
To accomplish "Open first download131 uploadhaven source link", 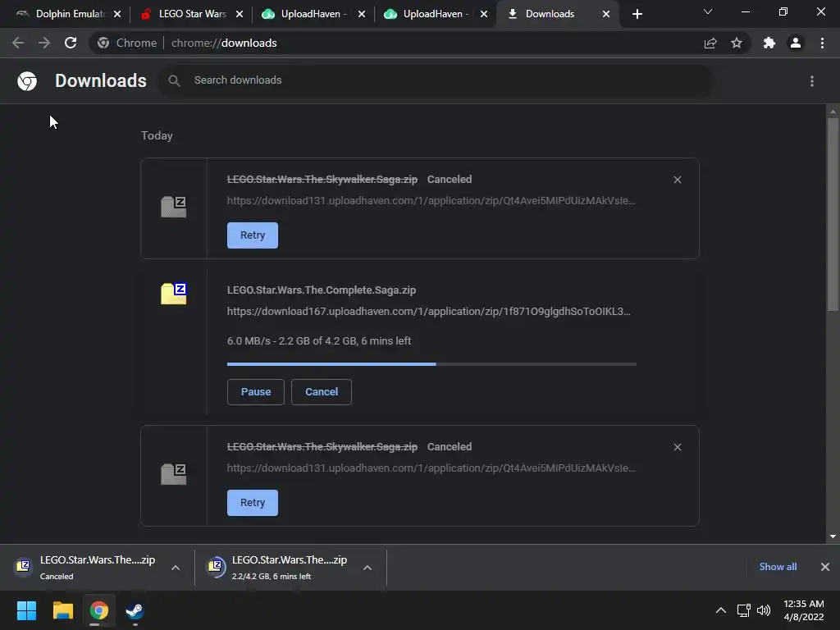I will click(x=431, y=201).
